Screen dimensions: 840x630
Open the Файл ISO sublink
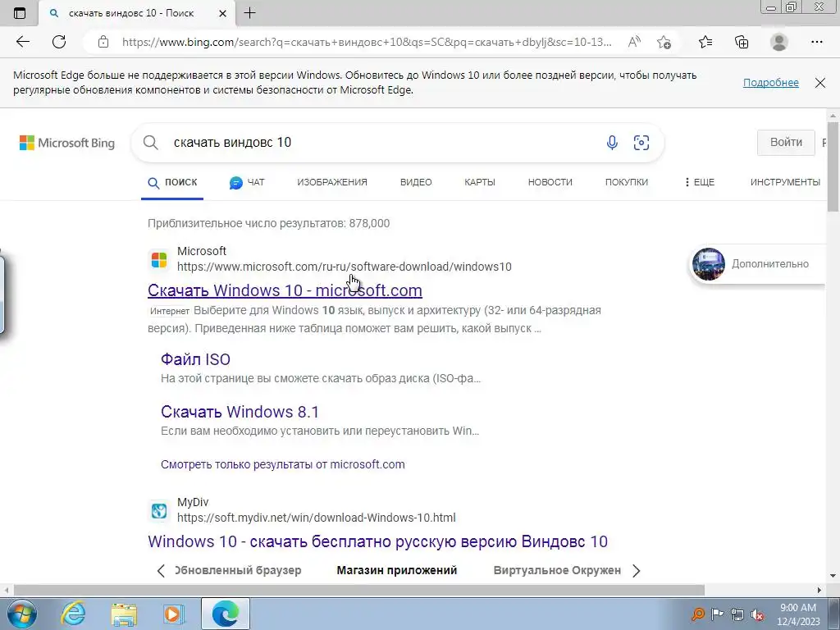coord(195,359)
